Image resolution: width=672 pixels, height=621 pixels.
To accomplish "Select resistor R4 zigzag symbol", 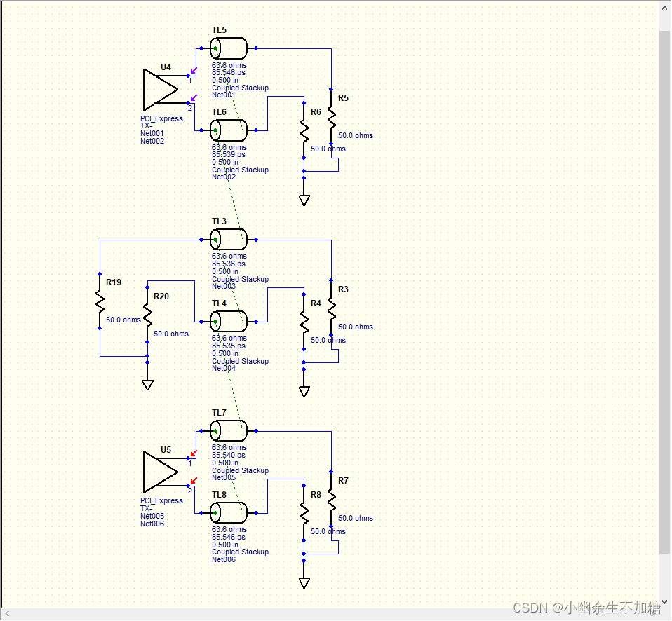I will click(x=304, y=322).
